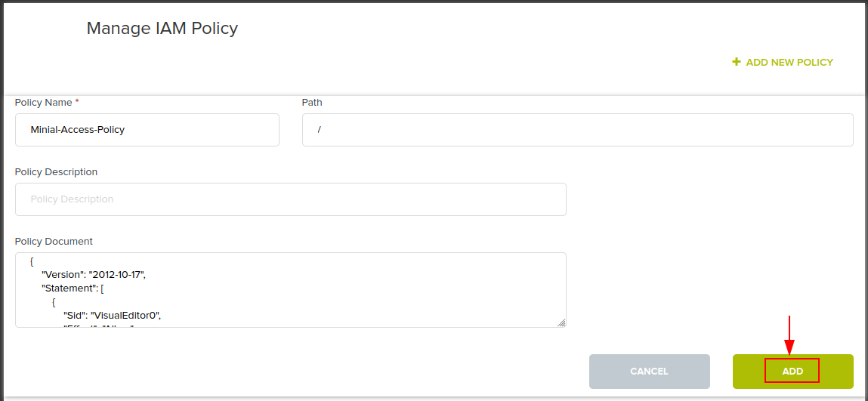
Task: Click the Policy Document label
Action: pyautogui.click(x=54, y=242)
